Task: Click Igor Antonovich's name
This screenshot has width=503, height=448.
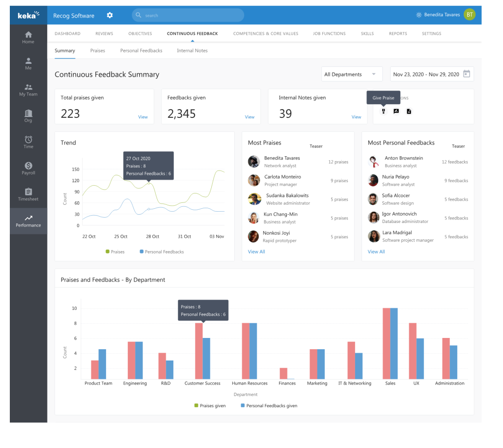Action: tap(399, 214)
